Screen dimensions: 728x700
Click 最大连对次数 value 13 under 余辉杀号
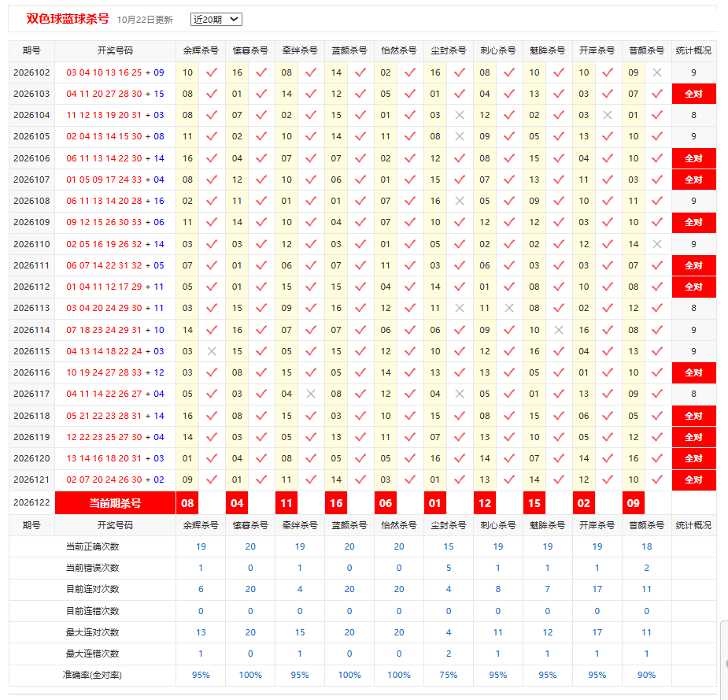pos(201,632)
